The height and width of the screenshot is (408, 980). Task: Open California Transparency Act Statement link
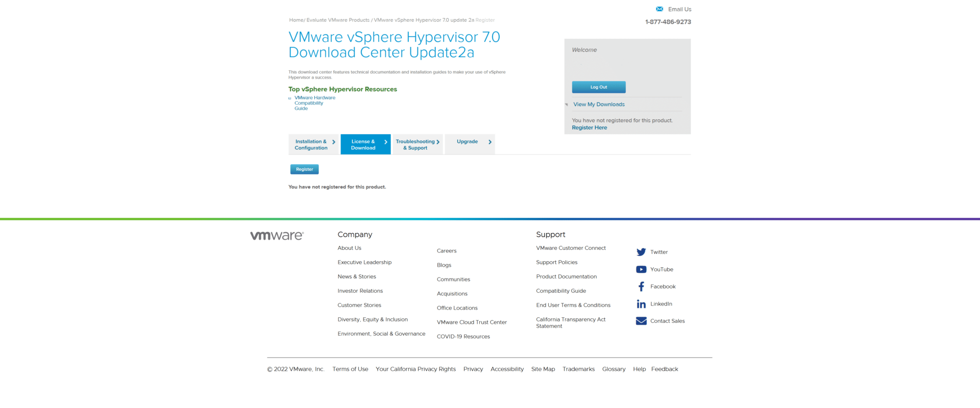pos(571,323)
